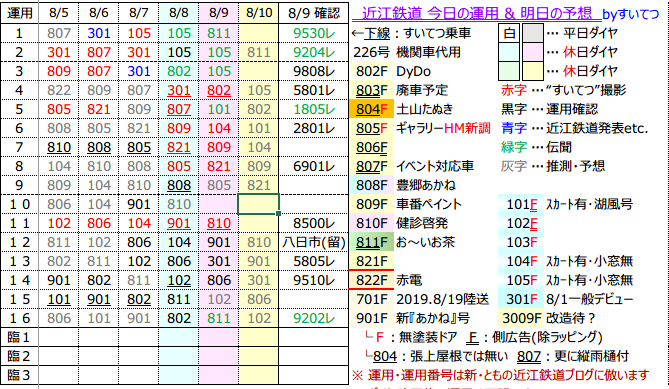Select the 赤字 legend label
The image size is (669, 389).
tap(514, 90)
